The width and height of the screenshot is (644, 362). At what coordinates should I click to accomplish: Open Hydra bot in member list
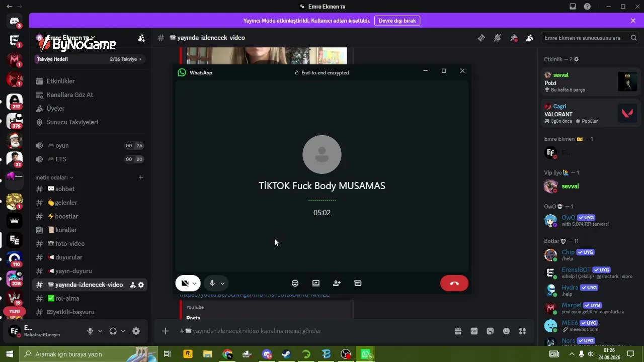point(590,290)
